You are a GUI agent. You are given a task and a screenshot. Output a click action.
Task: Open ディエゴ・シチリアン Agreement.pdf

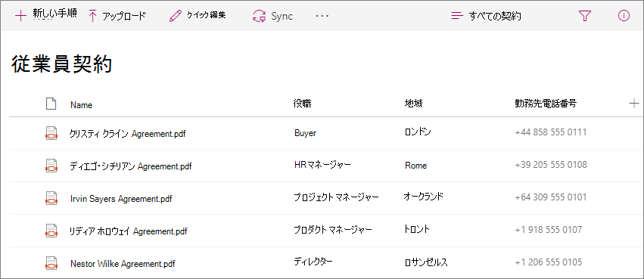click(131, 166)
